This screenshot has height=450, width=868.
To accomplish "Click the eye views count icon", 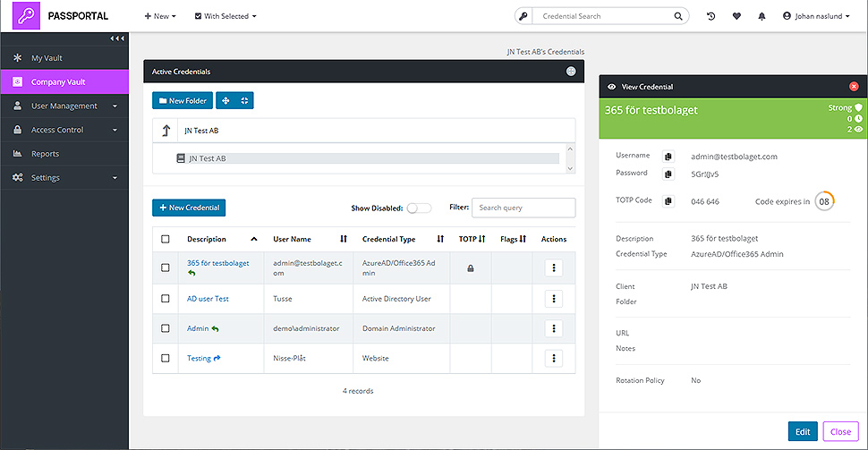I will pos(858,129).
